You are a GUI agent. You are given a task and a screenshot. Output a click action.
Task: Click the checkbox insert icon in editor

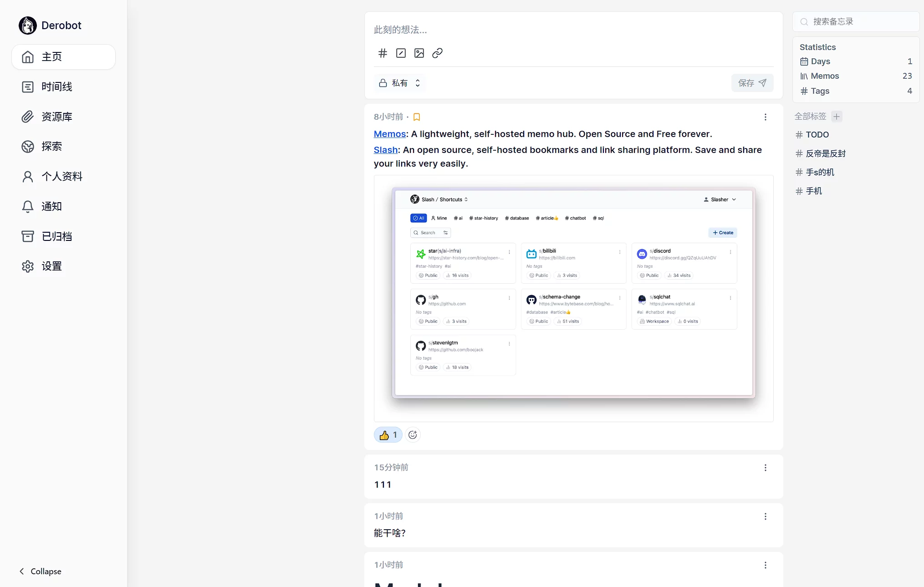click(x=401, y=53)
